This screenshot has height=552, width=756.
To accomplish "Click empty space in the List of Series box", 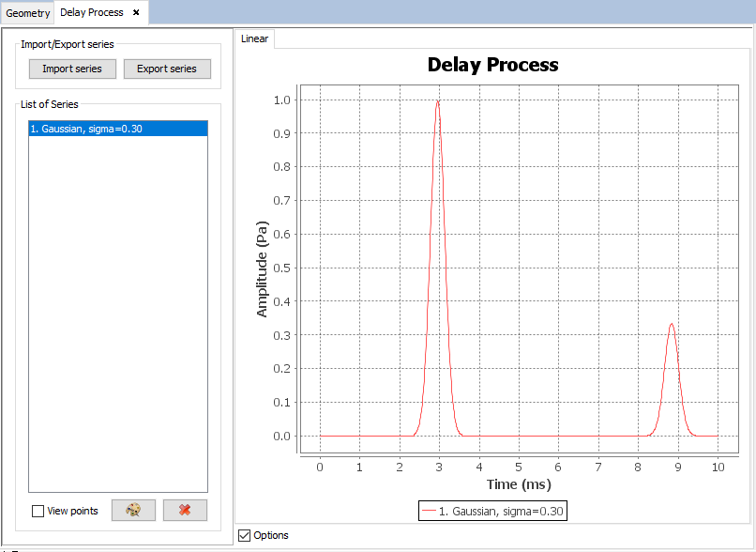I will coord(117,310).
